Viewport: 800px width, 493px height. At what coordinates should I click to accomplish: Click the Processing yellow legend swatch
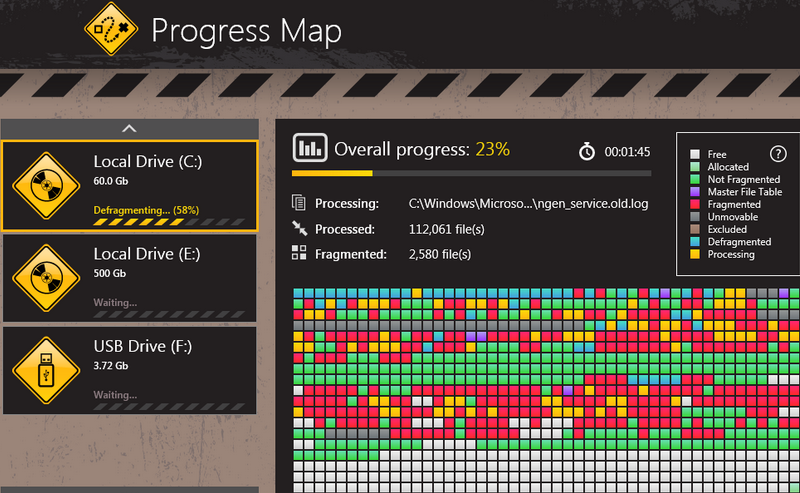click(x=694, y=254)
